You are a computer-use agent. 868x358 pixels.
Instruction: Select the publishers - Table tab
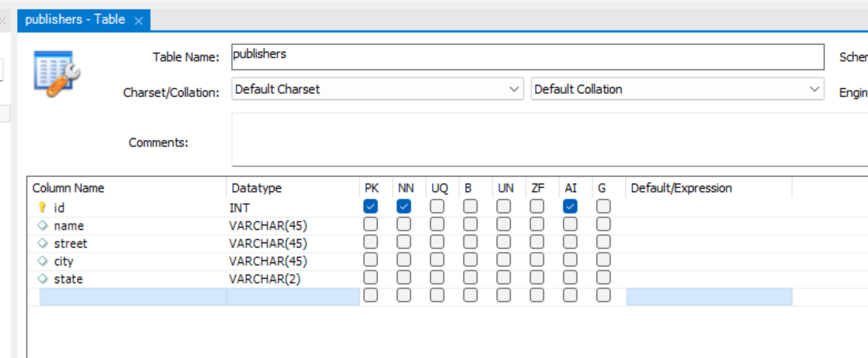tap(75, 20)
